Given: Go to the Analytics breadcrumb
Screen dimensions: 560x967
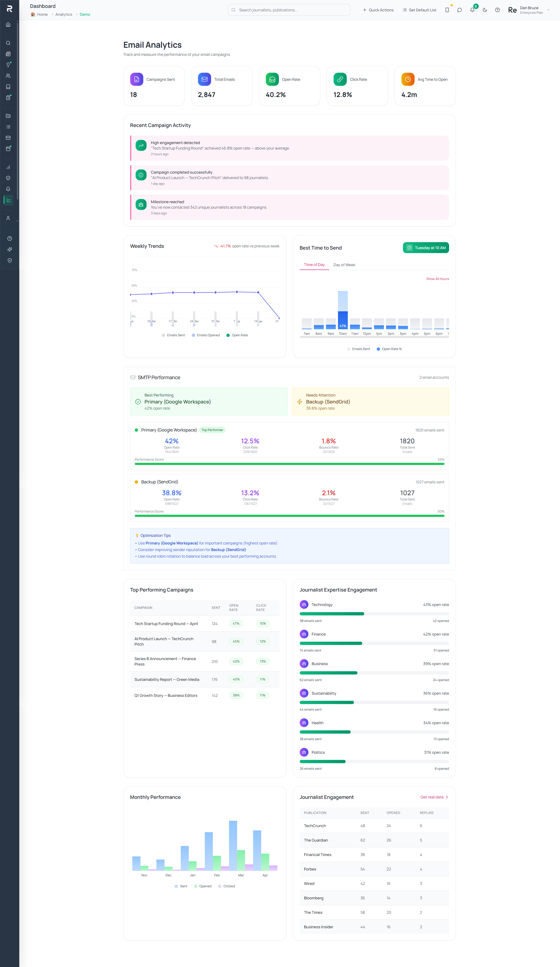Looking at the screenshot, I should coord(64,15).
